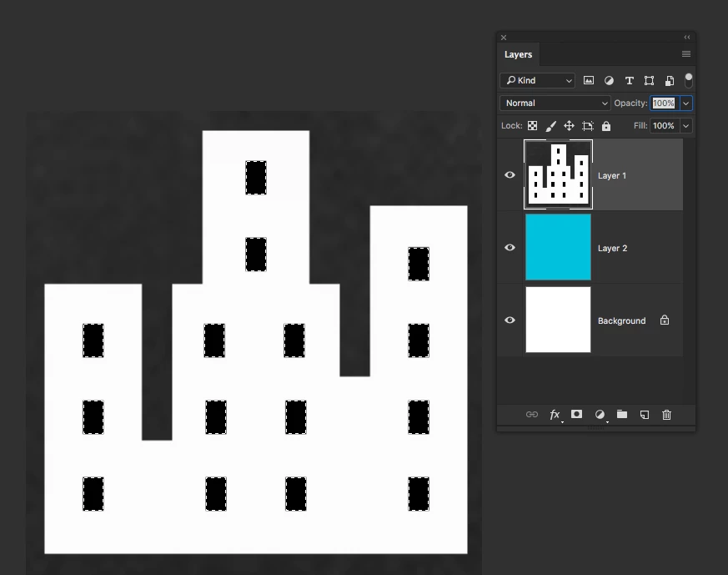Create a new layer group folder
The height and width of the screenshot is (575, 728).
click(622, 414)
